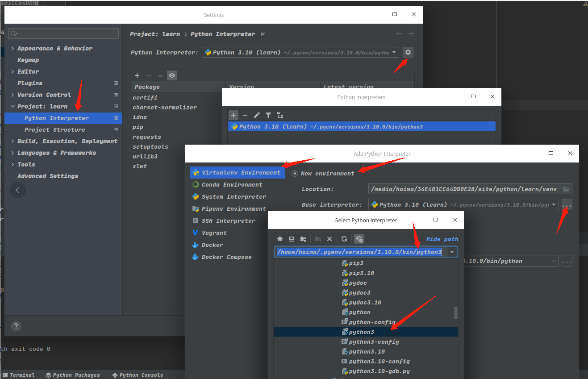Select Virtualenv Environment in the sidebar
Screen dimensions: 588x379
pos(238,172)
